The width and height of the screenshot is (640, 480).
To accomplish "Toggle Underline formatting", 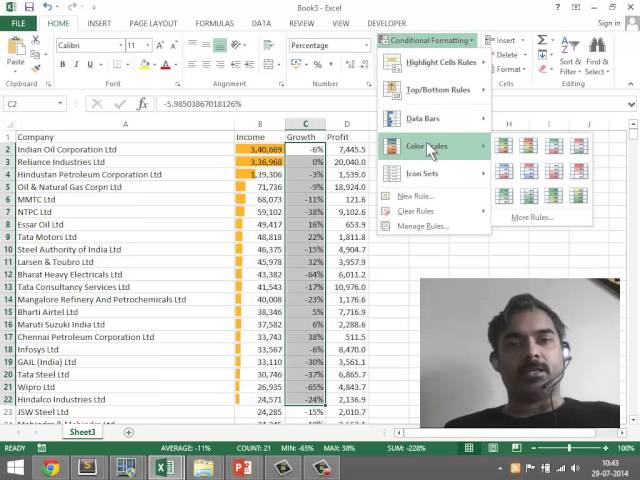I will coord(90,64).
